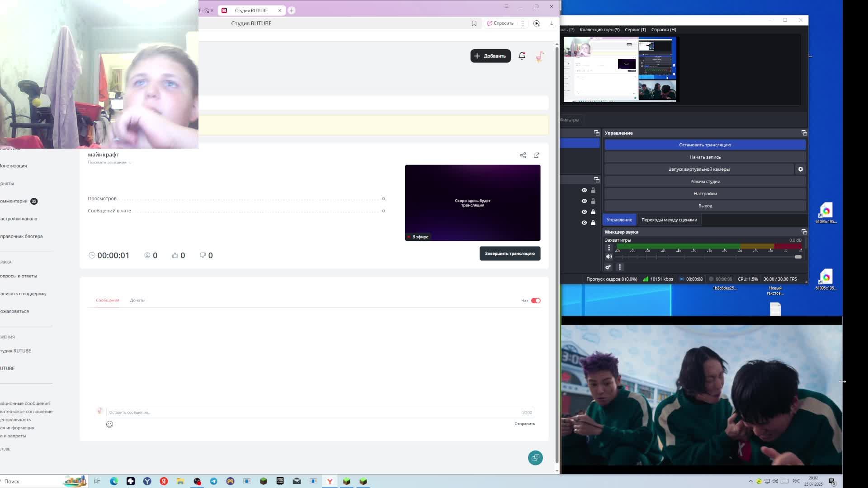Click the share icon for the майнкрафт stream
This screenshot has height=488, width=868.
pyautogui.click(x=523, y=155)
